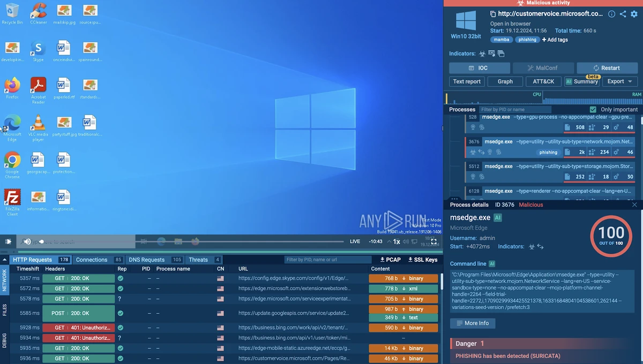The width and height of the screenshot is (643, 364).
Task: Seek along the playback progress bar
Action: coord(193,241)
